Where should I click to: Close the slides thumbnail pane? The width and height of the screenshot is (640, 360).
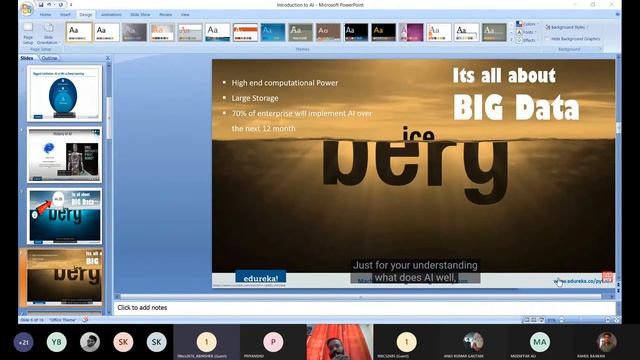pyautogui.click(x=108, y=58)
